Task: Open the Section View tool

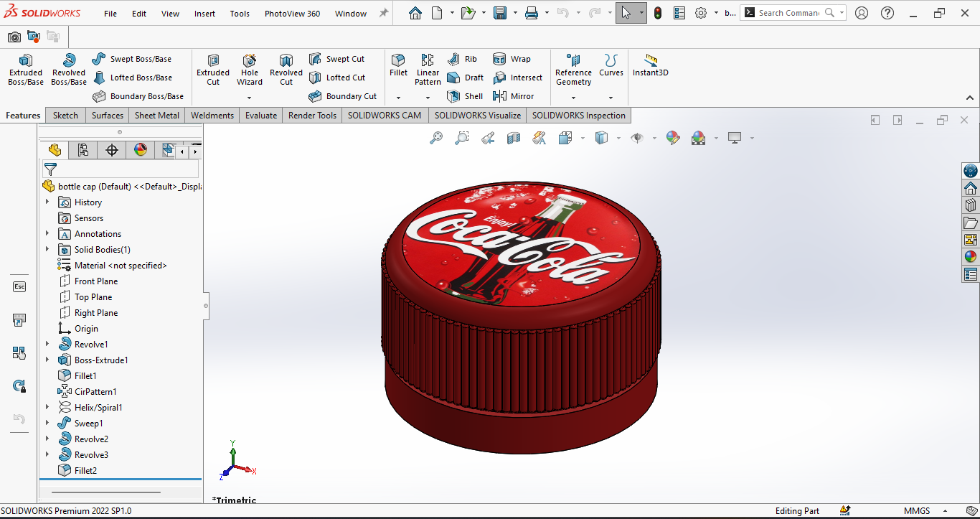Action: tap(514, 138)
